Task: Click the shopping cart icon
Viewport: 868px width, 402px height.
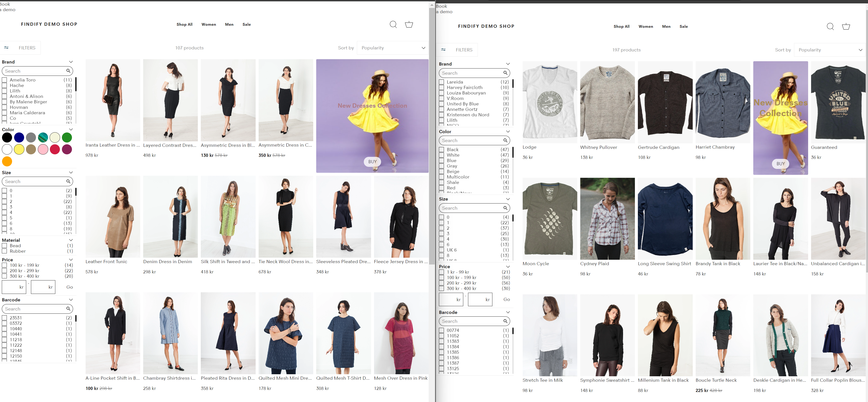Action: coord(409,24)
